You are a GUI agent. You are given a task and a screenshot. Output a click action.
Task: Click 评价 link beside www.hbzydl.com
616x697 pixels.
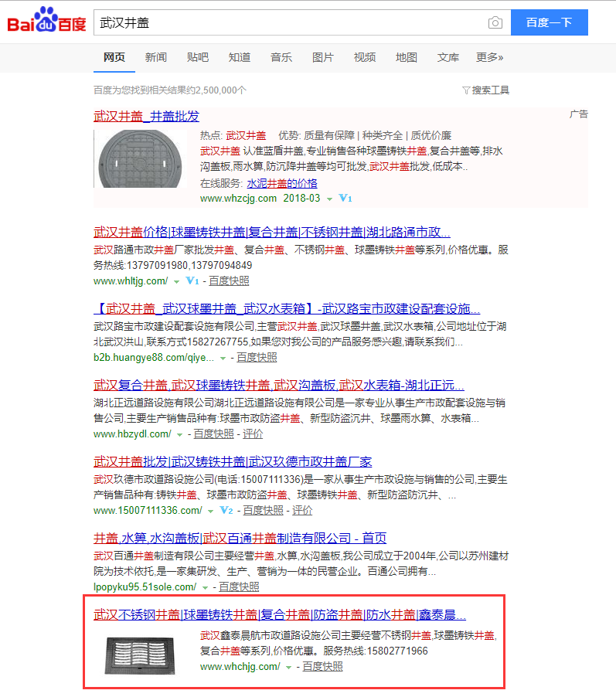click(253, 434)
